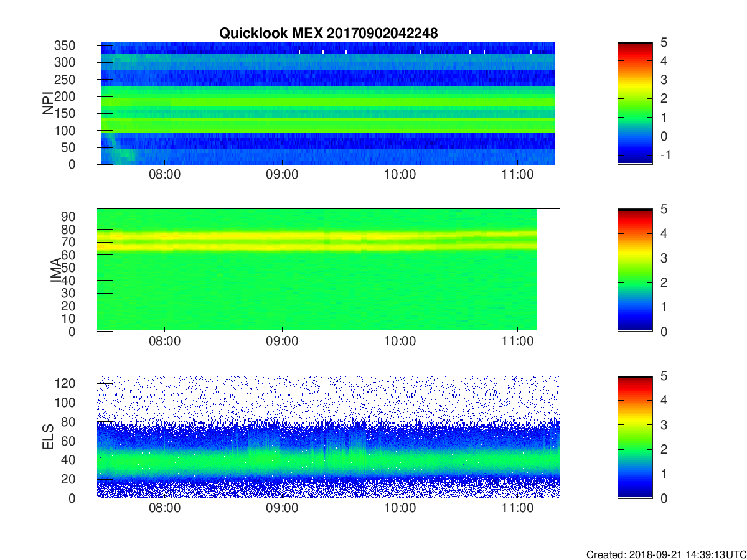
Task: Select the NPI spectrogram plot area
Action: pos(328,103)
